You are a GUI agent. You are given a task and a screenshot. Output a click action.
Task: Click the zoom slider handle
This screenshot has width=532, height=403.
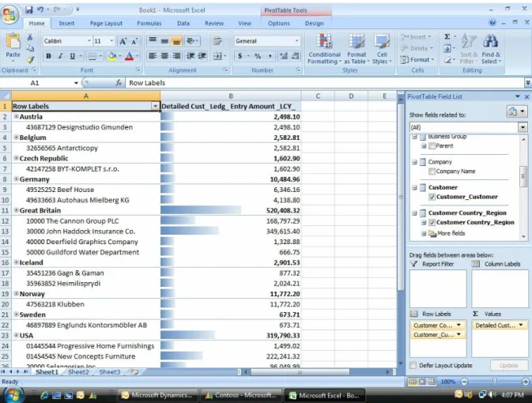(x=495, y=382)
